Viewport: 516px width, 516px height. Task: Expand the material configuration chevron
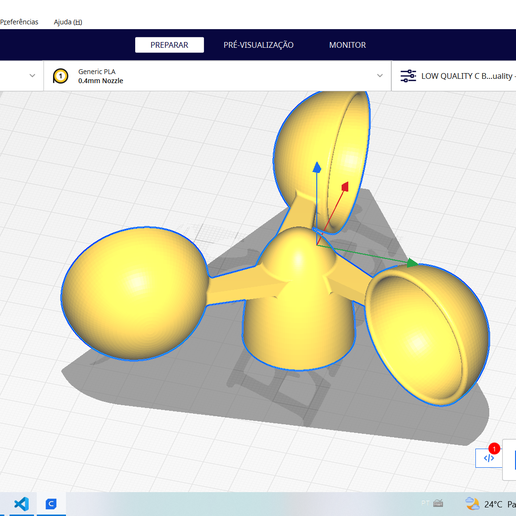coord(380,76)
